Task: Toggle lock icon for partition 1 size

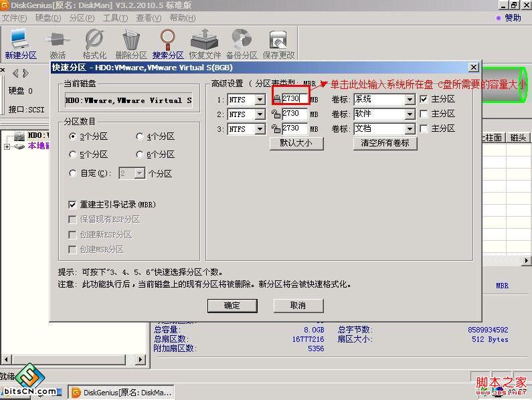Action: [x=276, y=99]
